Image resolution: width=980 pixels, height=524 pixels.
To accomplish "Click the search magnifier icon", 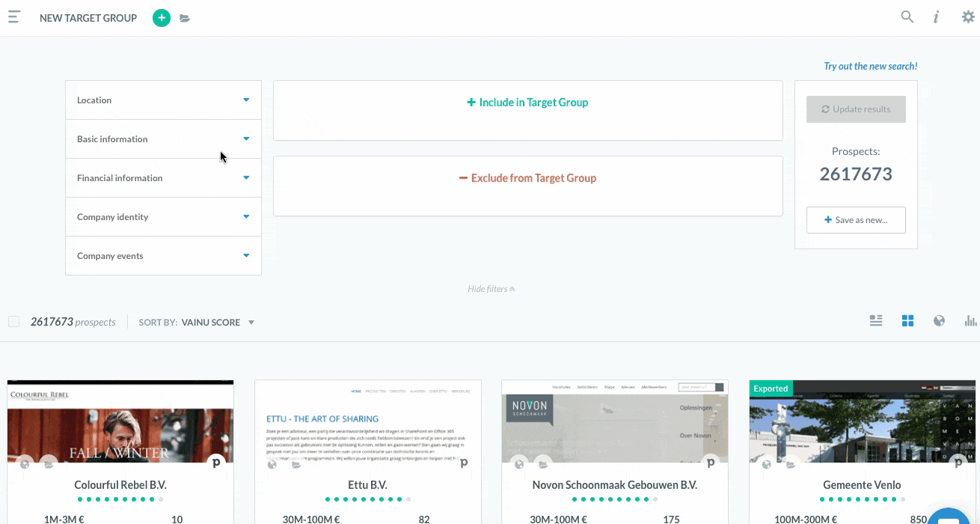I will [x=907, y=17].
